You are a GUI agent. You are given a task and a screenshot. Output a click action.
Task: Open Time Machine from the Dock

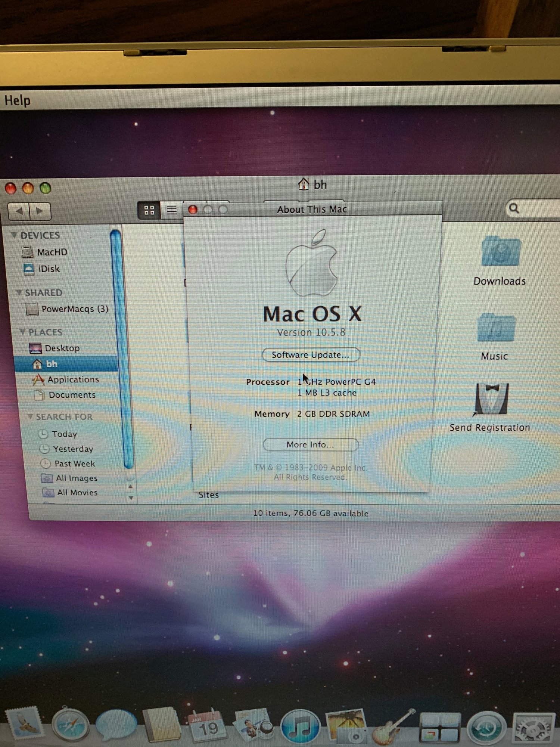click(487, 728)
